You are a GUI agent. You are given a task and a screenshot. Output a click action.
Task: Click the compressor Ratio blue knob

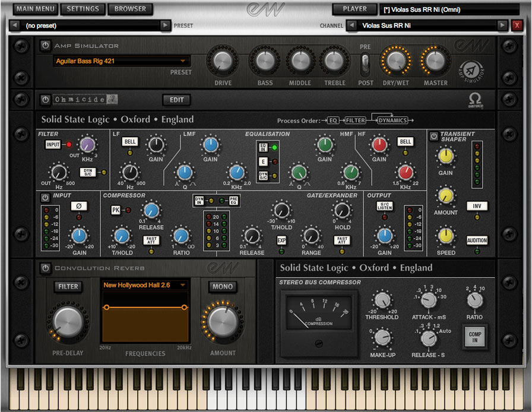pyautogui.click(x=181, y=236)
